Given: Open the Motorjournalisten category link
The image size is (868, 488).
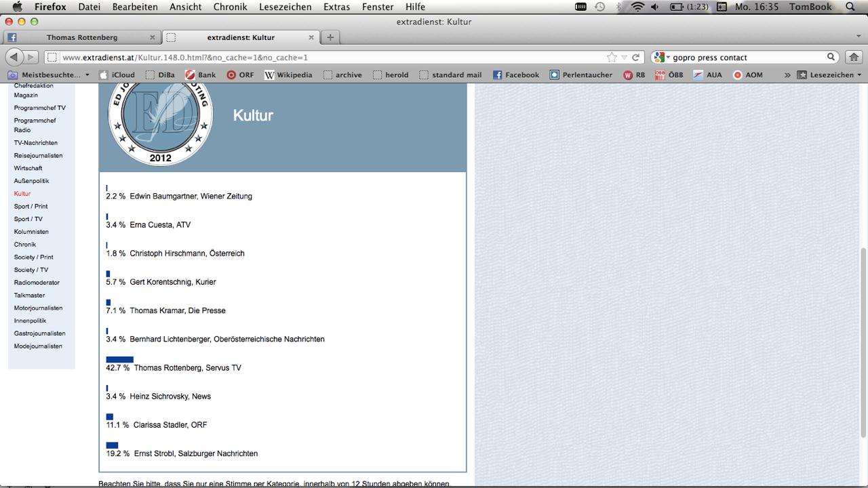Looking at the screenshot, I should tap(39, 308).
